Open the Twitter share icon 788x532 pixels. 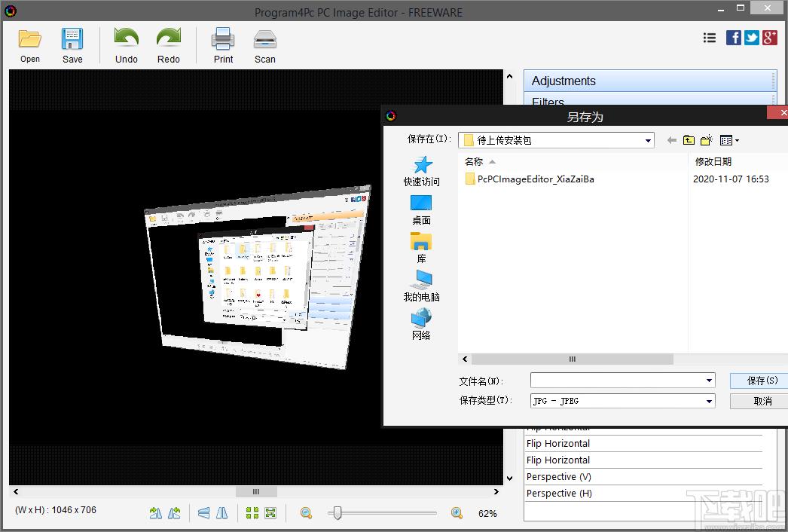click(x=751, y=38)
